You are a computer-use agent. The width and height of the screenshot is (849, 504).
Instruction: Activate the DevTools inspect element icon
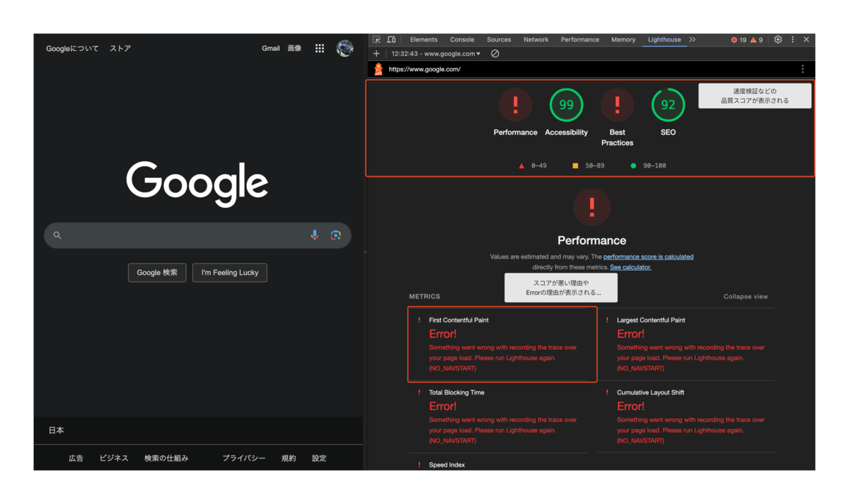tap(376, 40)
